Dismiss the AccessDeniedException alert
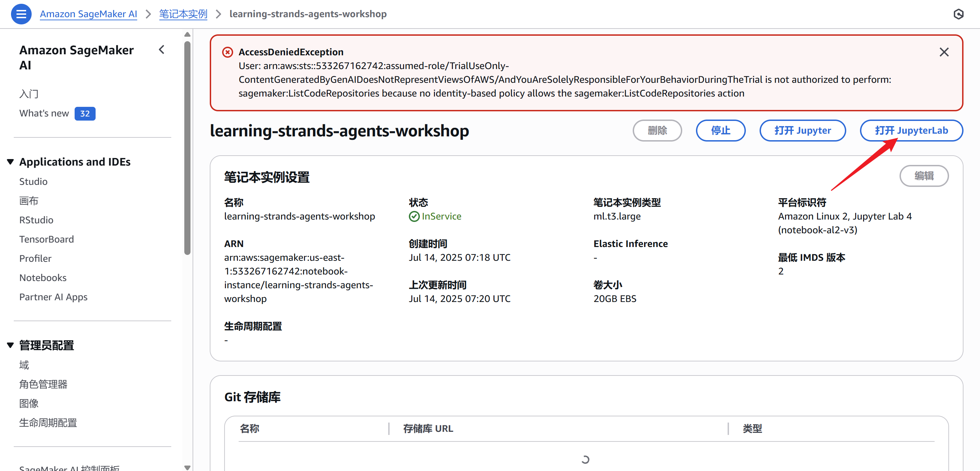 [x=944, y=52]
